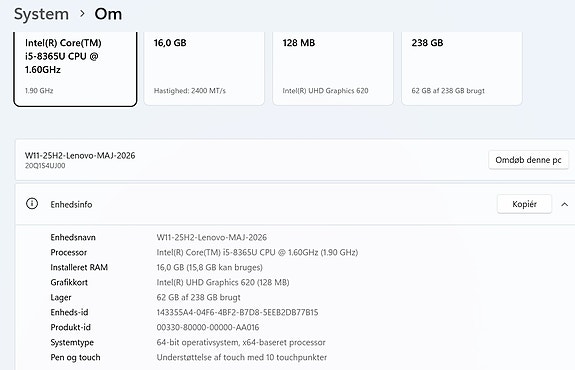Select Lager value 62 GB af 238 GB brugt
The width and height of the screenshot is (575, 370).
coord(198,297)
